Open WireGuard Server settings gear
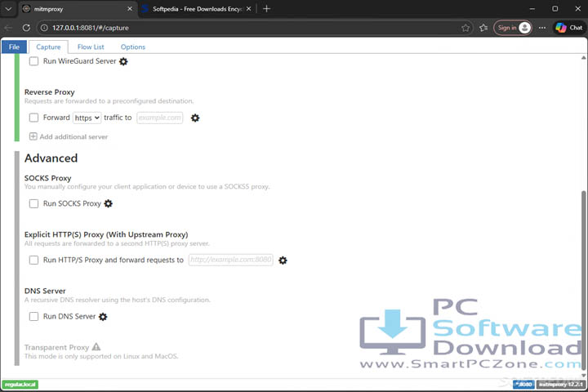 [x=123, y=61]
